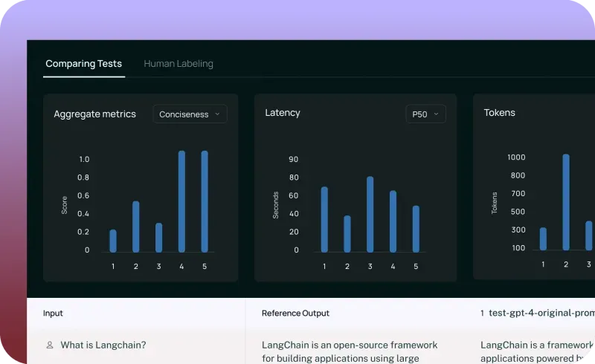595x364 pixels.
Task: Click bar 3 in Aggregate metrics chart
Action: [158, 238]
